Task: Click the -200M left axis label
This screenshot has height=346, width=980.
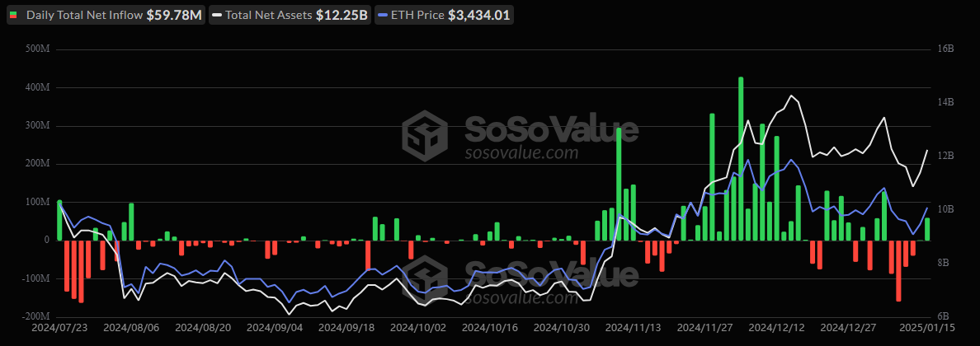Action: click(x=35, y=316)
